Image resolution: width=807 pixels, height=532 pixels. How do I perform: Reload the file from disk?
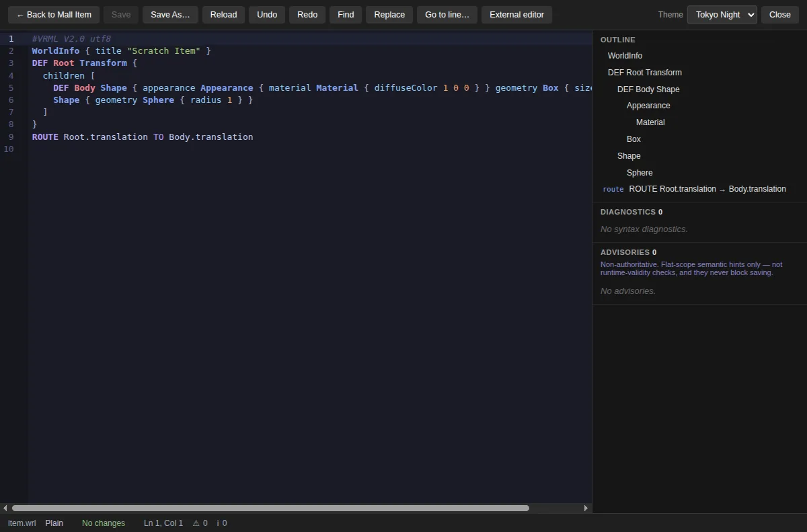(223, 15)
